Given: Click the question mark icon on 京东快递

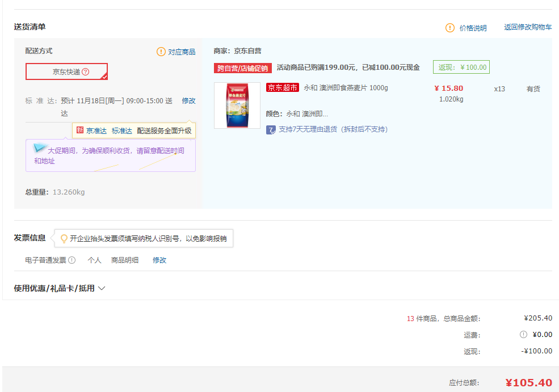Looking at the screenshot, I should [x=86, y=71].
